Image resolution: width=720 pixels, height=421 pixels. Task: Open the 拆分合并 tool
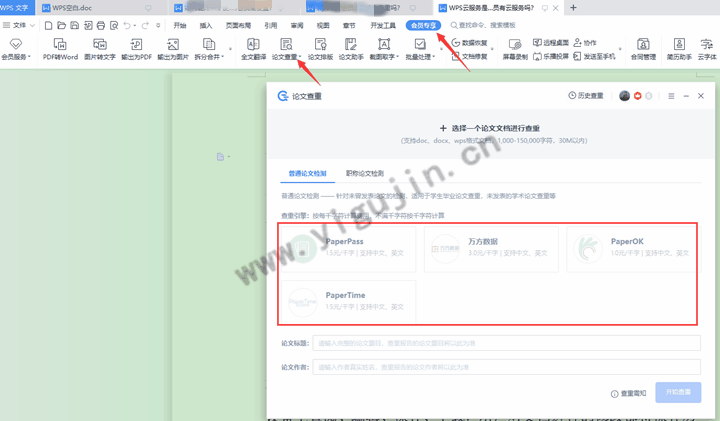[209, 49]
